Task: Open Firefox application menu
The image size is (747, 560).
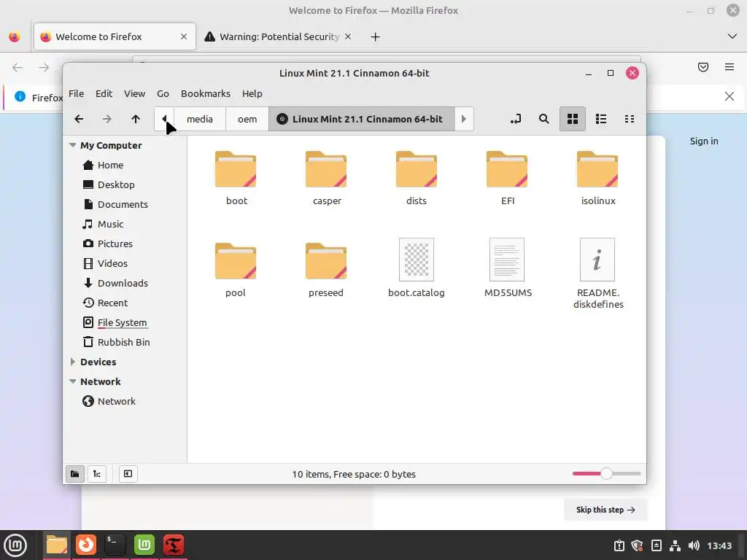Action: click(x=729, y=67)
